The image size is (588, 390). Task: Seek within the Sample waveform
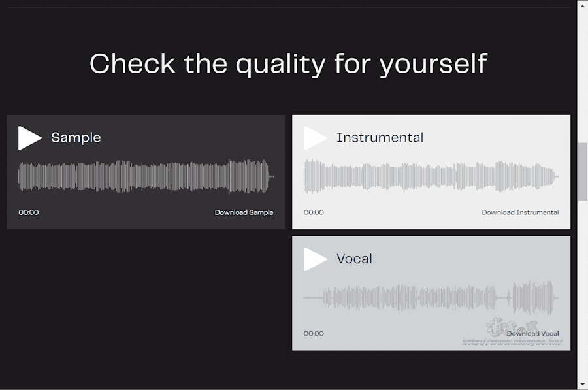(x=146, y=176)
